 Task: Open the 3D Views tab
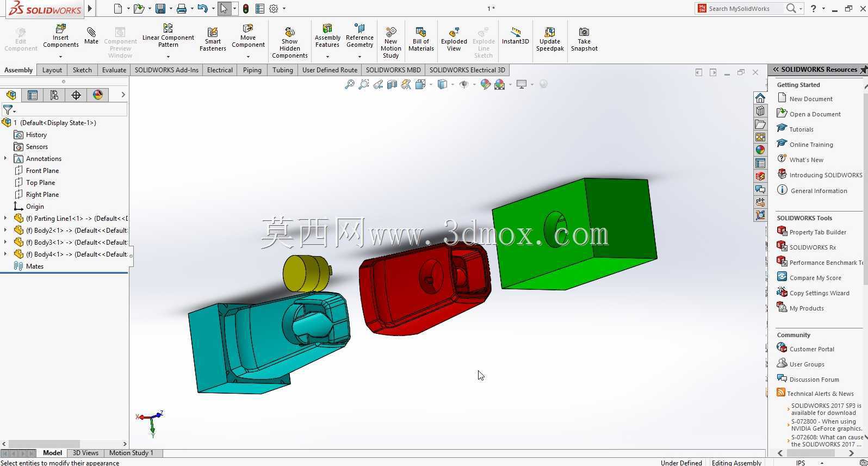click(x=85, y=453)
